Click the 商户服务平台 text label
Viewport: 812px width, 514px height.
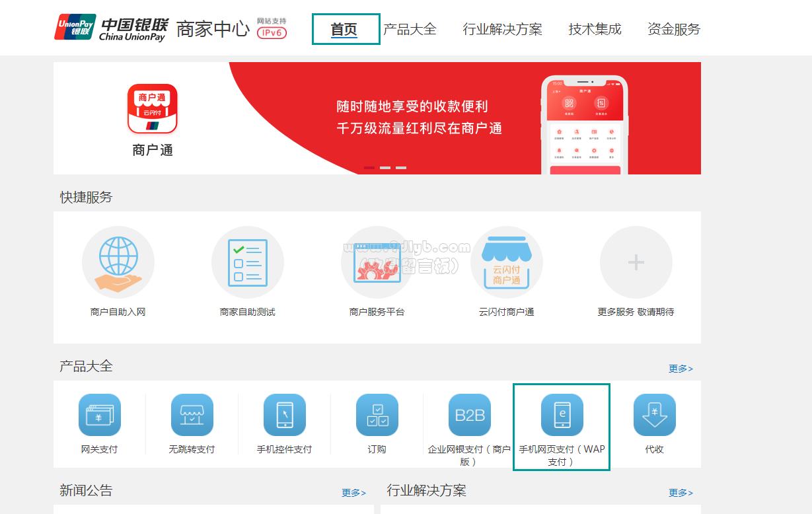(x=377, y=312)
